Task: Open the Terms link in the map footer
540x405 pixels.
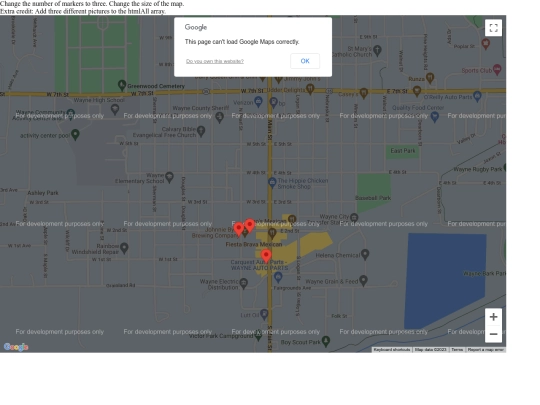Action: click(x=457, y=350)
